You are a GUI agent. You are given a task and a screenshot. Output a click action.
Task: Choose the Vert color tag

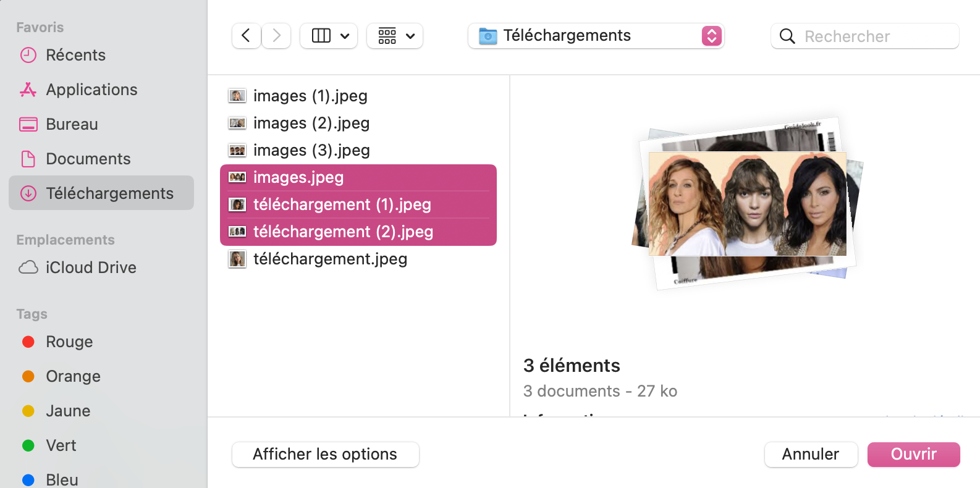[x=61, y=445]
